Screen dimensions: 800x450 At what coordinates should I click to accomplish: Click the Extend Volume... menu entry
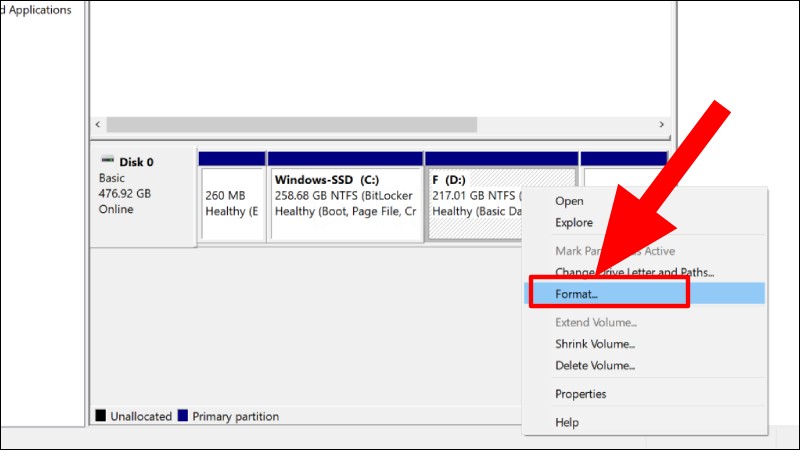pyautogui.click(x=596, y=322)
